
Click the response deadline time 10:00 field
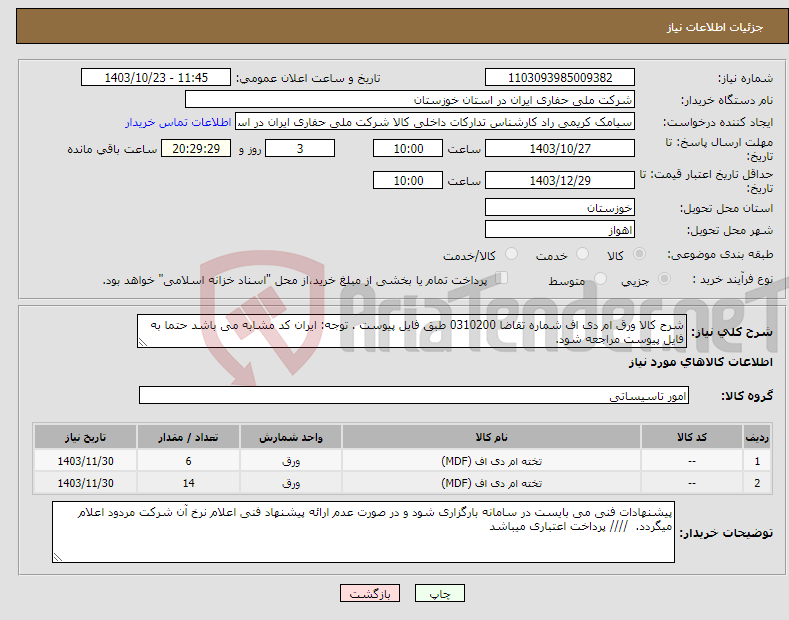click(x=408, y=148)
